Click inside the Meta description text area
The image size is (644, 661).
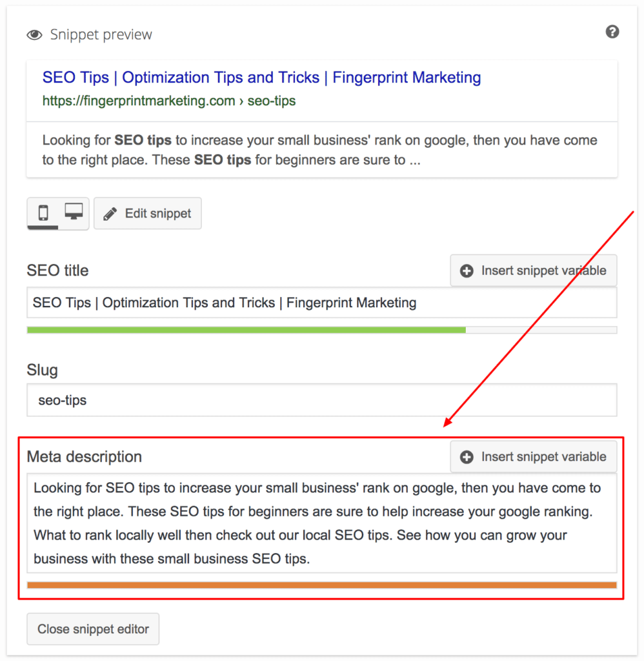(321, 524)
